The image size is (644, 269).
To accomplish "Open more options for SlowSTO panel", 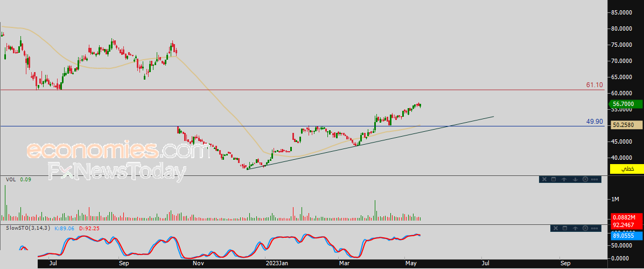I will coord(594,228).
